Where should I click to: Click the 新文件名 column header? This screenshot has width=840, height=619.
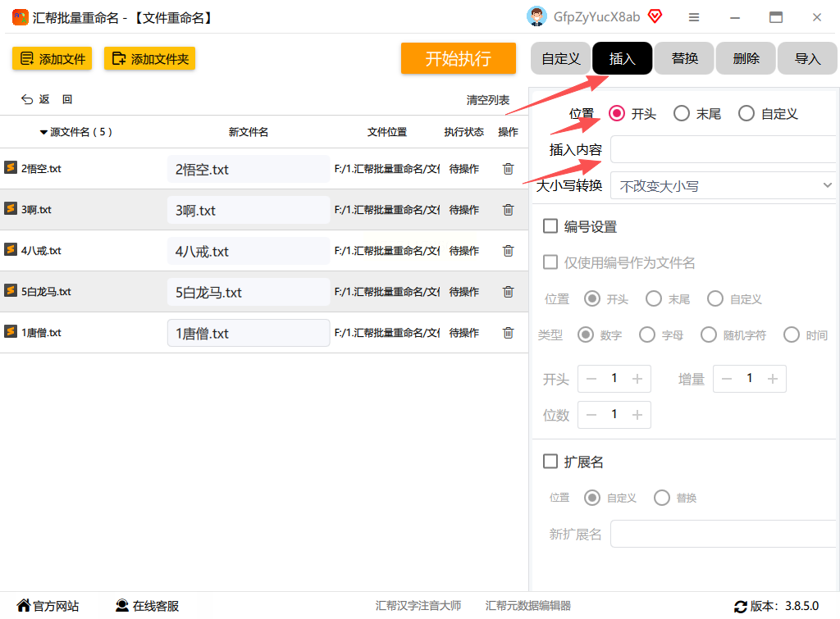pos(248,132)
